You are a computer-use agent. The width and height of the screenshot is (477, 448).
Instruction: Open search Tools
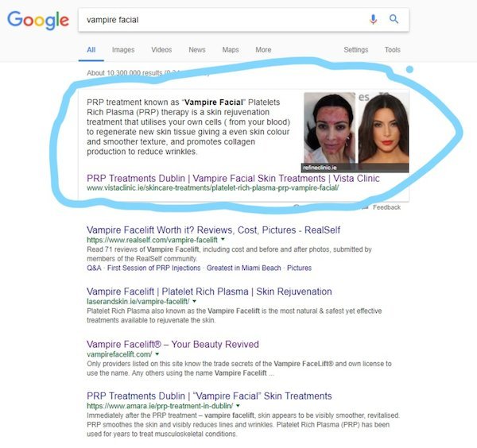pyautogui.click(x=393, y=50)
